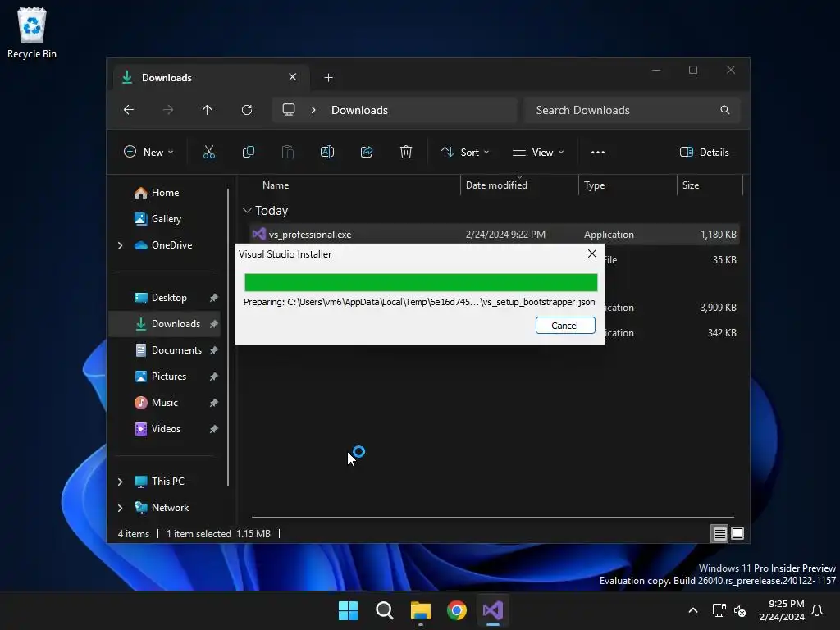This screenshot has height=630, width=840.
Task: Unpin Videos using its pin icon
Action: click(214, 429)
